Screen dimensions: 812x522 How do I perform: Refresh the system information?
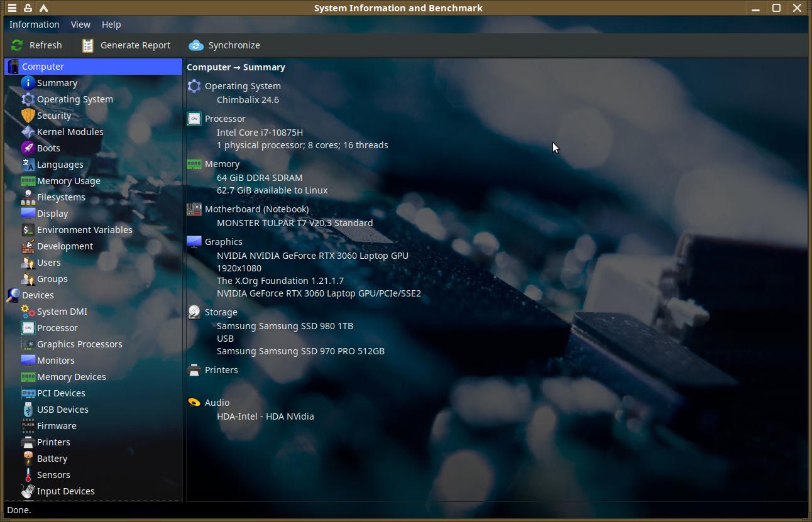click(36, 45)
